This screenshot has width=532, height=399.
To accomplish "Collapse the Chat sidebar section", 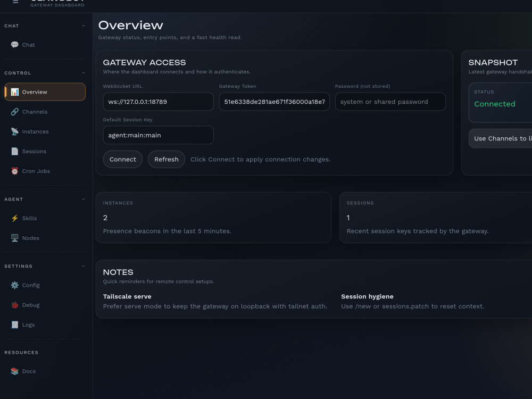I will 84,26.
